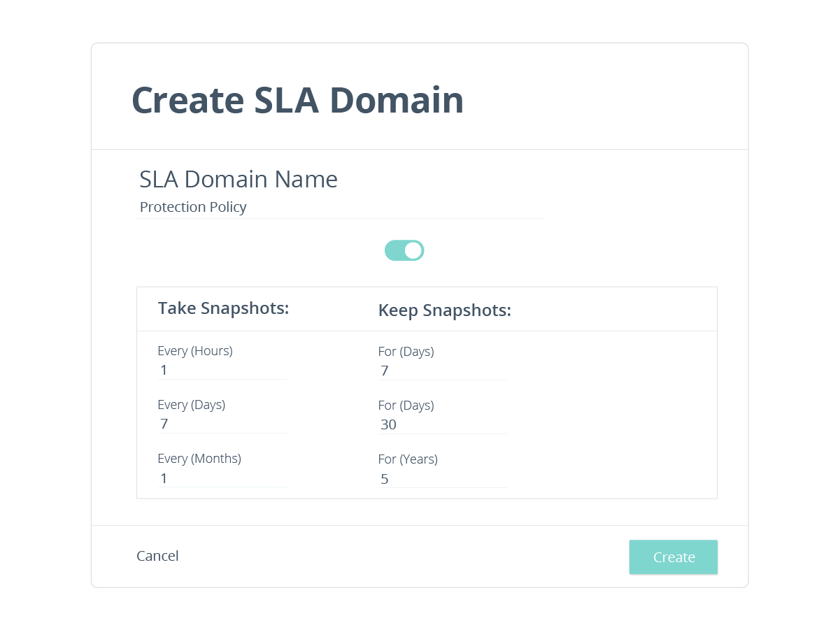The image size is (840, 630).
Task: Click the For (Years) label
Action: (x=408, y=459)
